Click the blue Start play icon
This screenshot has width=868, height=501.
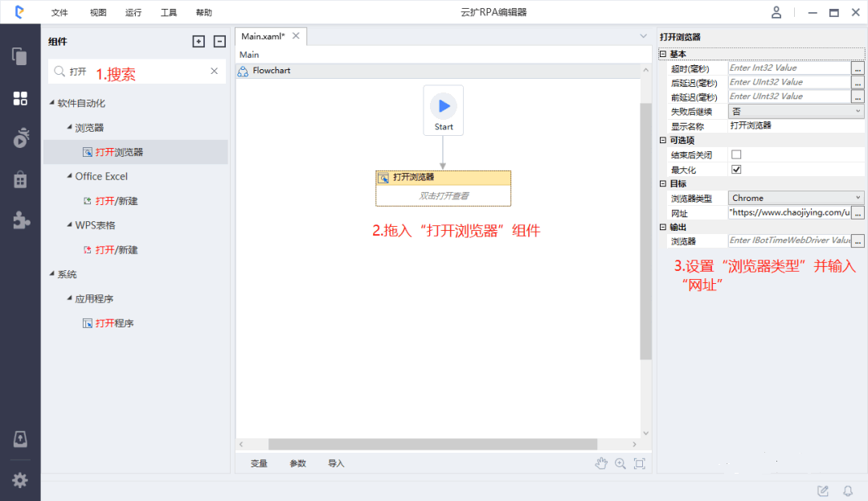click(444, 106)
